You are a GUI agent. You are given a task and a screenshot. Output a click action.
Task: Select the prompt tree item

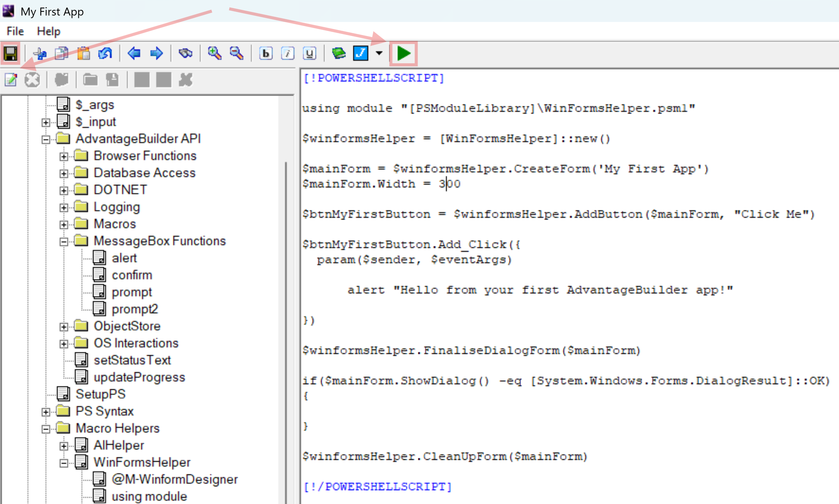coord(132,292)
